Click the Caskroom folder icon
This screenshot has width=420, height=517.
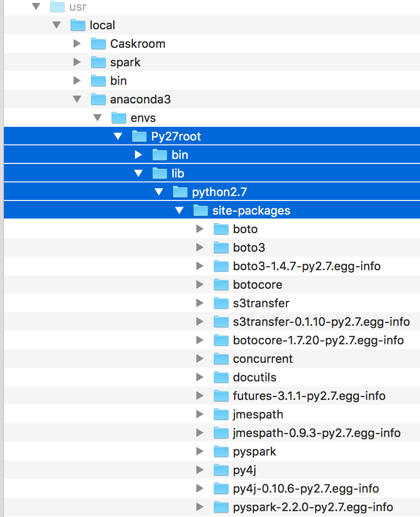click(98, 43)
